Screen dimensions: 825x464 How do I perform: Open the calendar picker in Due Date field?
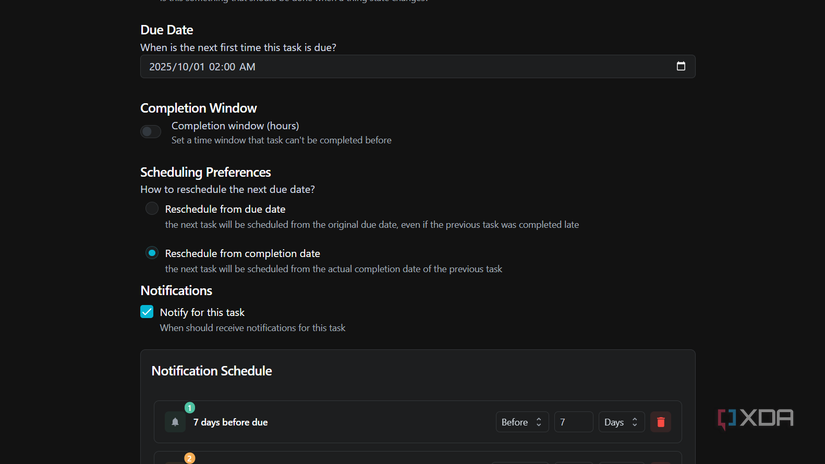pos(681,67)
